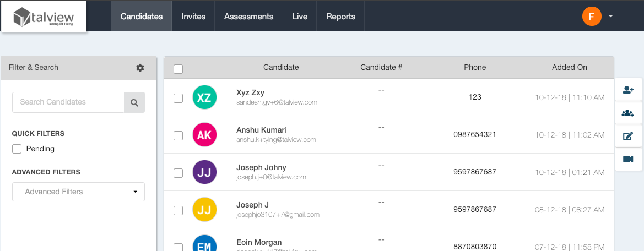Click the yellow JJ avatar for Joseph J
Screen dimensions: 644x251
(204, 209)
